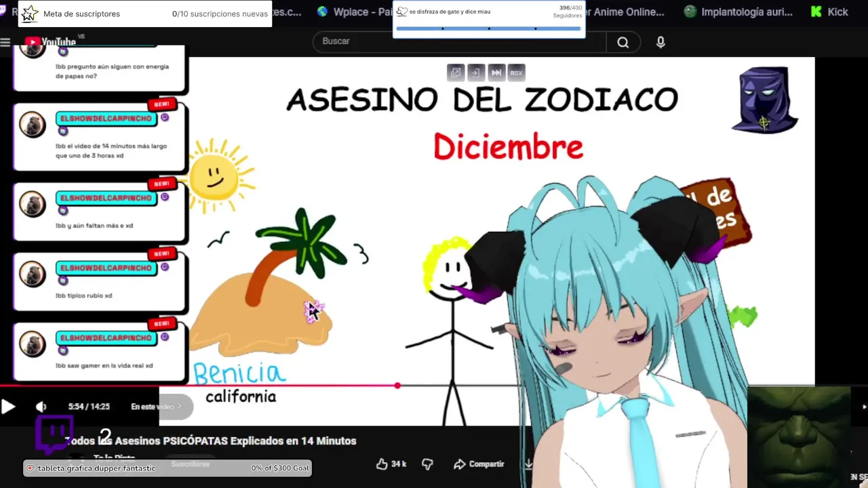The width and height of the screenshot is (868, 488).
Task: Click the purple moai head emote
Action: [x=765, y=100]
